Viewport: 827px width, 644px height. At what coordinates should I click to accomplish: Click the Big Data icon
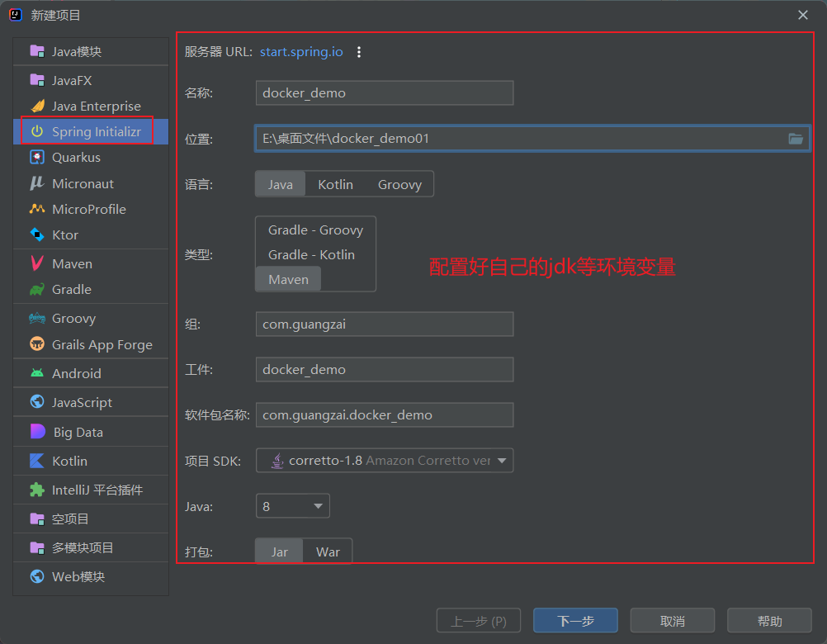pyautogui.click(x=38, y=432)
